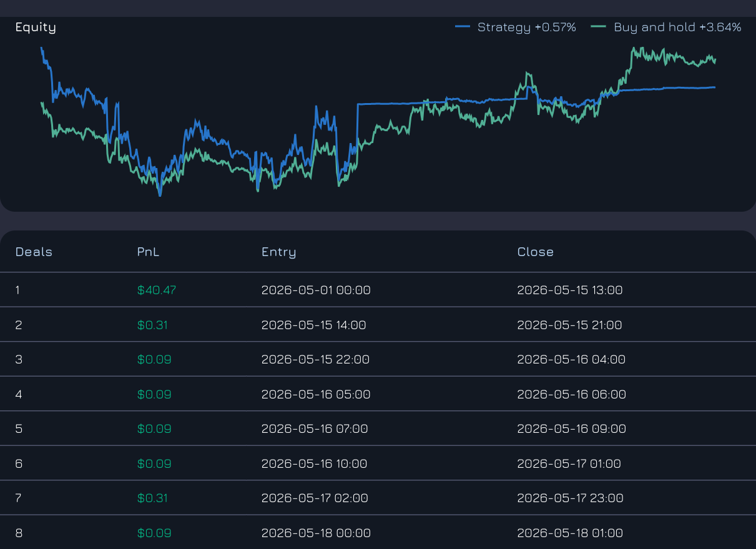Click deal number 6 in the Deals column
The image size is (756, 549).
(19, 463)
